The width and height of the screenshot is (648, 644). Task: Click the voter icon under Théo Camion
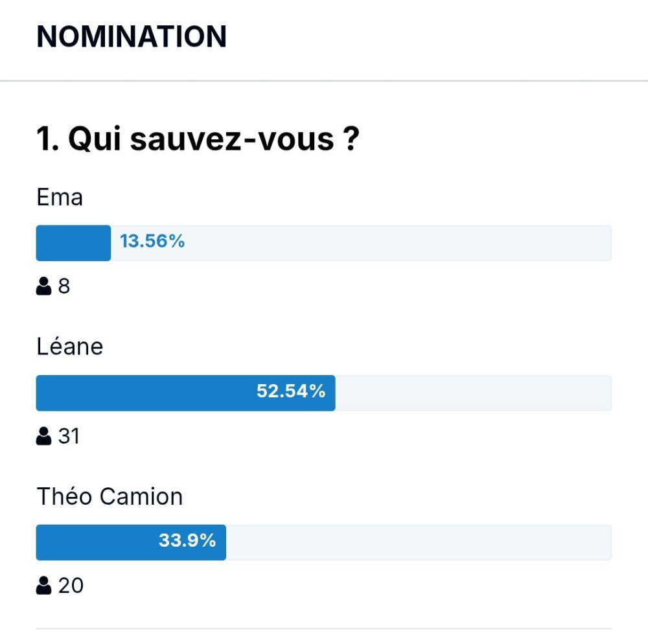[44, 585]
